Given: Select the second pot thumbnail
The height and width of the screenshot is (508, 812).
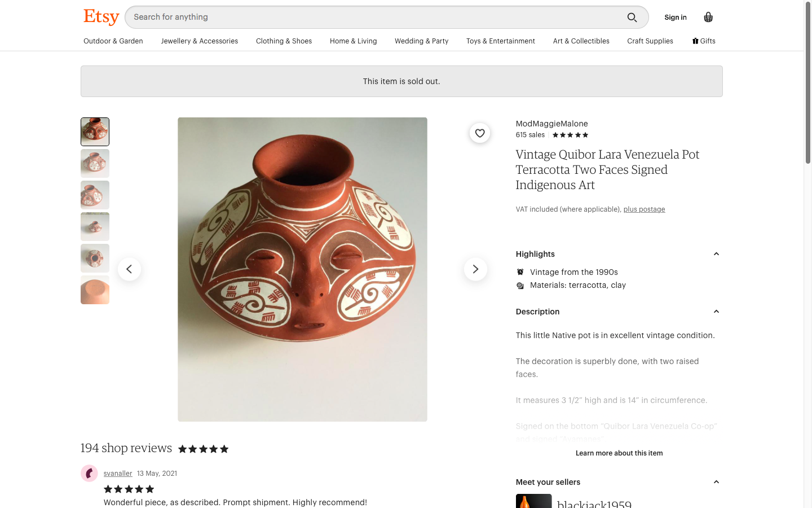Looking at the screenshot, I should (95, 164).
